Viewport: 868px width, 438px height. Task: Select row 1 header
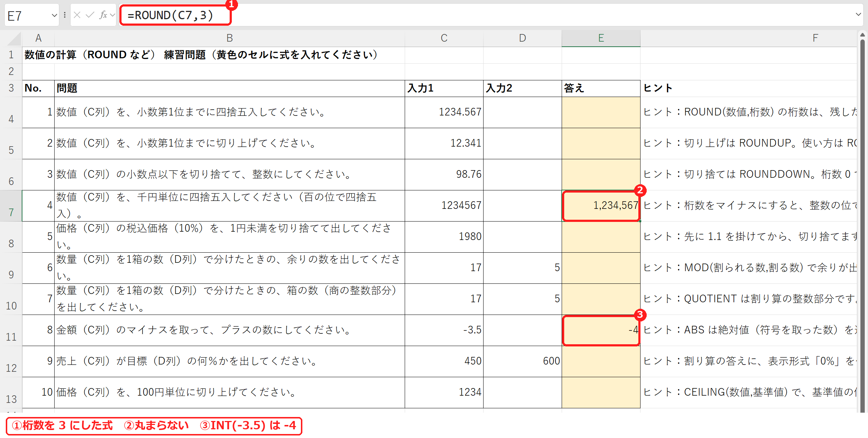(11, 55)
